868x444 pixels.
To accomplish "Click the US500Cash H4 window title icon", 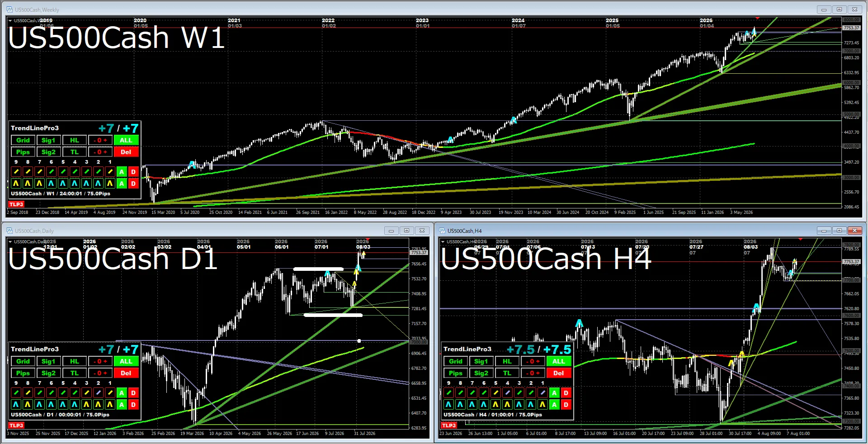I will click(x=442, y=231).
